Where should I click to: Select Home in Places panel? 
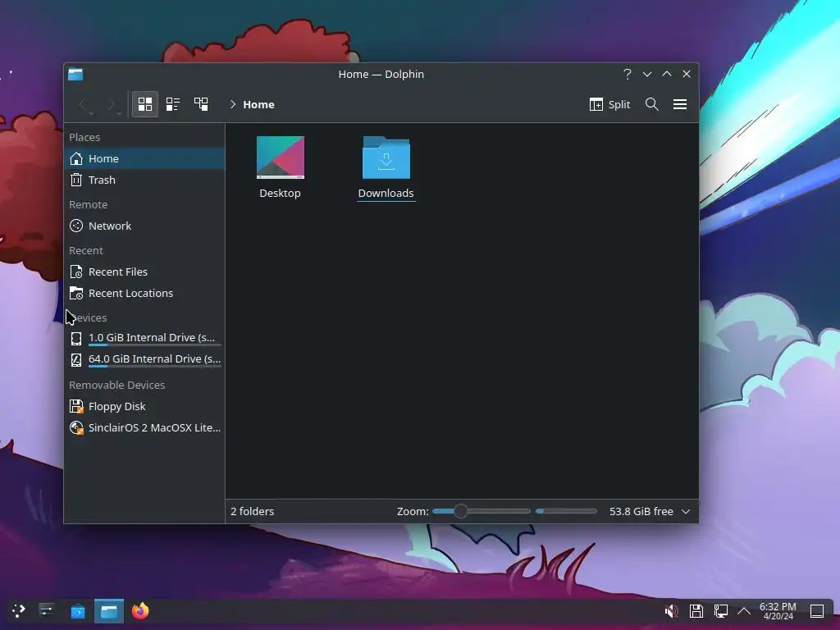coord(144,158)
